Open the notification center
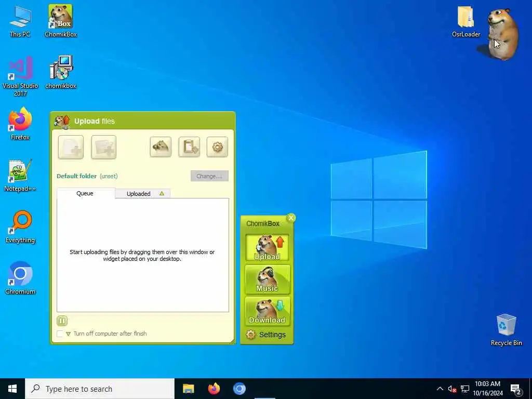 click(516, 389)
